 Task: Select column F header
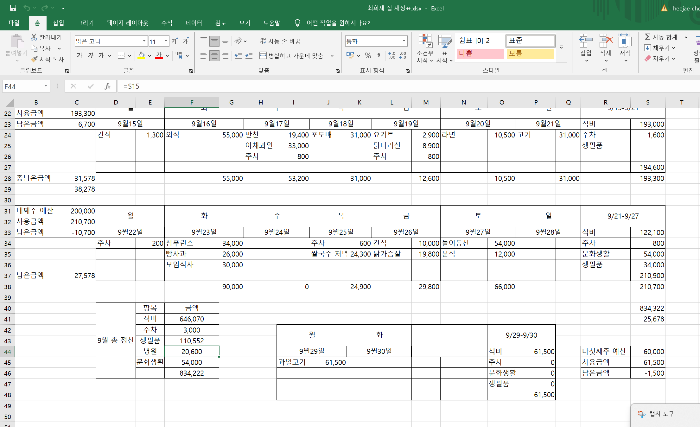[192, 102]
